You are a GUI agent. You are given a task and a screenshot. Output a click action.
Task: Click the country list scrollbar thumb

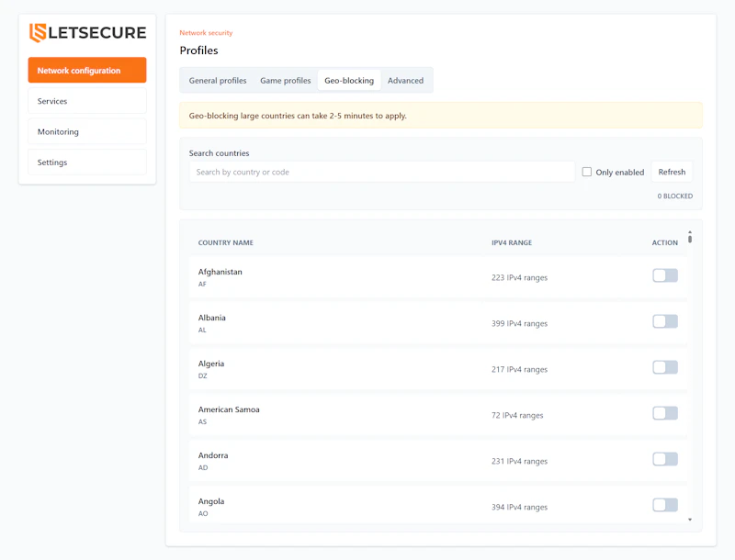click(690, 239)
